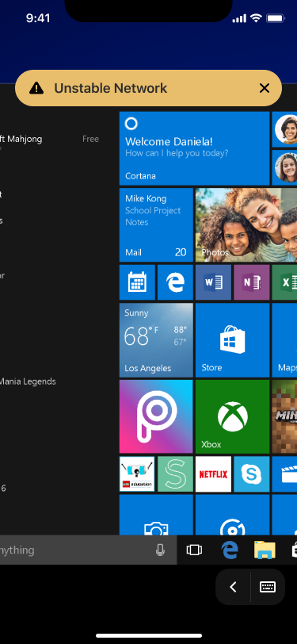Screen dimensions: 297x644
Task: Open File Explorer from taskbar
Action: tap(265, 550)
